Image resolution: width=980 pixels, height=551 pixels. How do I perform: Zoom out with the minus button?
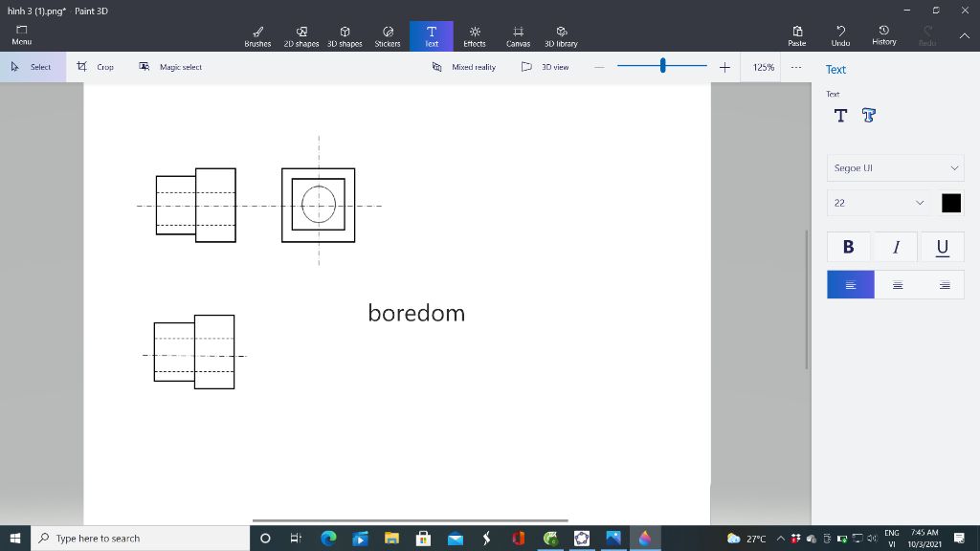[x=599, y=67]
